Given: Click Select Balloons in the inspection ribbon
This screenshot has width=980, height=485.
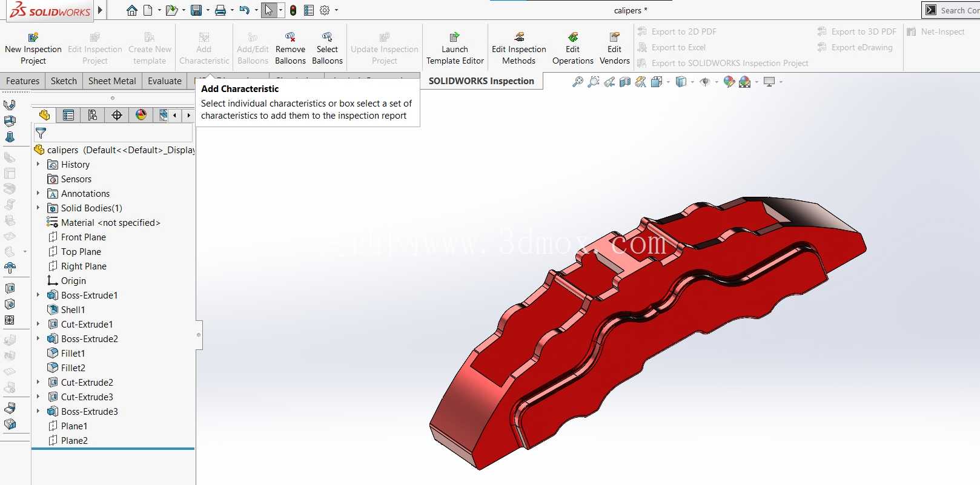Looking at the screenshot, I should point(327,48).
